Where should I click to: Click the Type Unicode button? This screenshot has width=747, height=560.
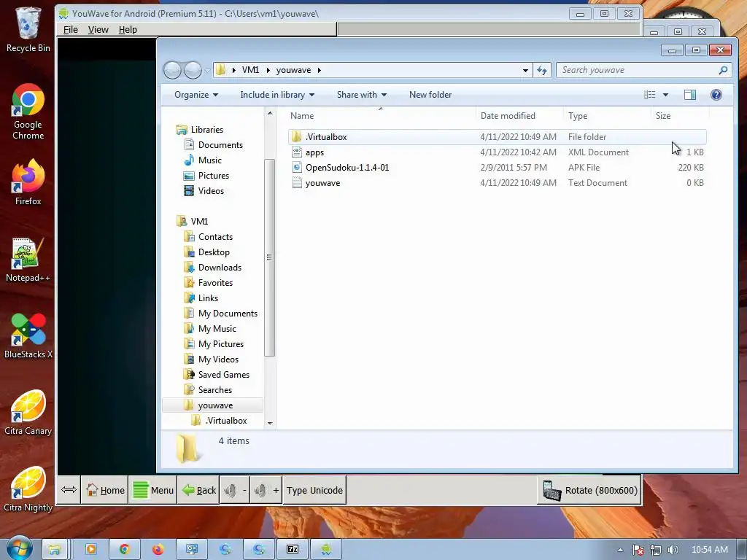coord(314,490)
